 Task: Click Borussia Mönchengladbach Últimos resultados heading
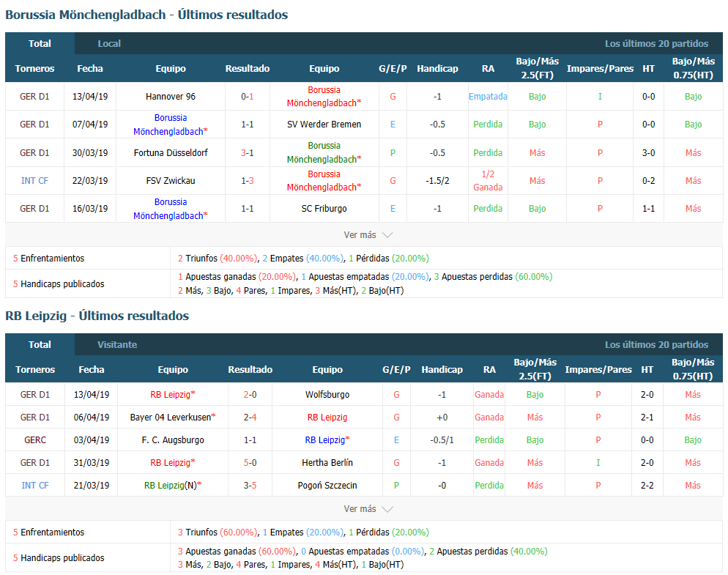[x=146, y=15]
